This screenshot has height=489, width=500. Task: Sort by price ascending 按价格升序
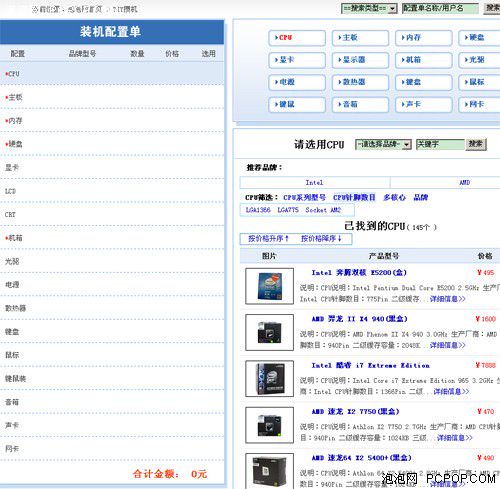click(268, 239)
